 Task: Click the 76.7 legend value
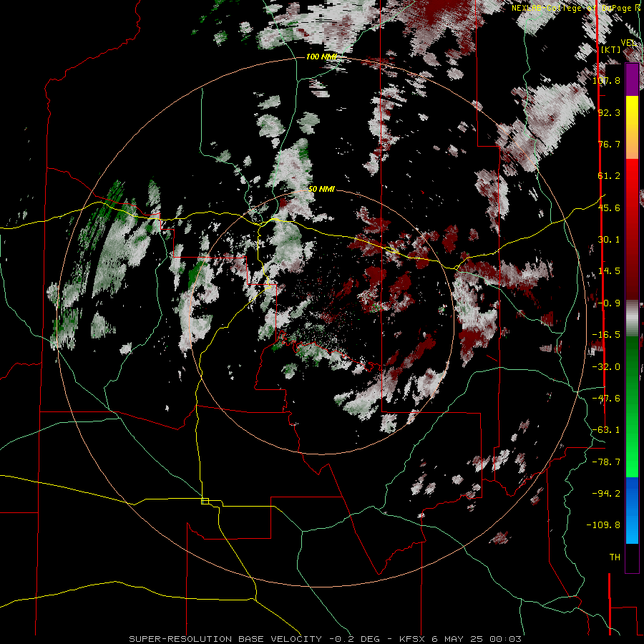pos(609,144)
